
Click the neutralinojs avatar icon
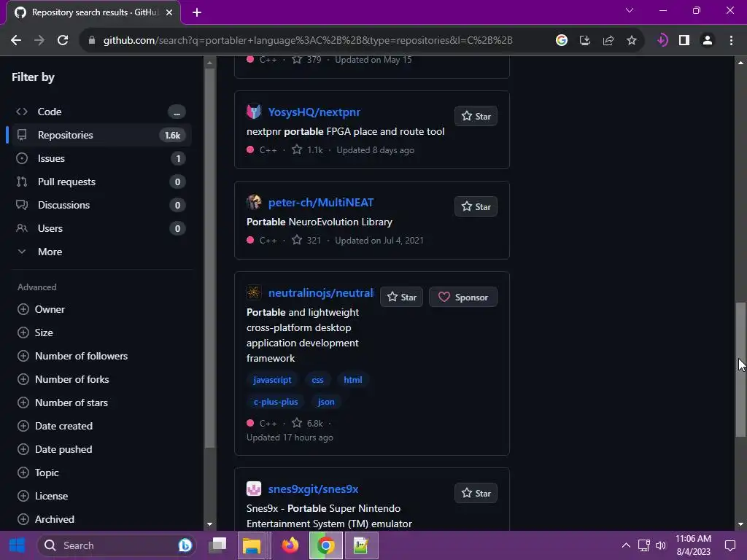[253, 292]
